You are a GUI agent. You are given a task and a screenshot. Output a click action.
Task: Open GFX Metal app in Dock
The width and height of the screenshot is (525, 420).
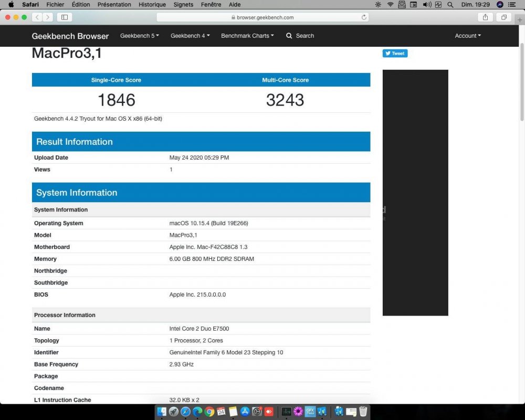310,411
